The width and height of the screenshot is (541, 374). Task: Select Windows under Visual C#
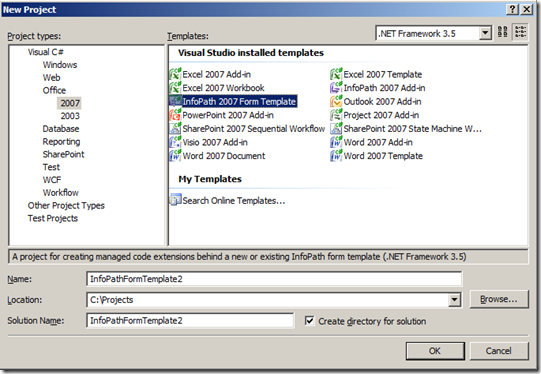click(60, 65)
